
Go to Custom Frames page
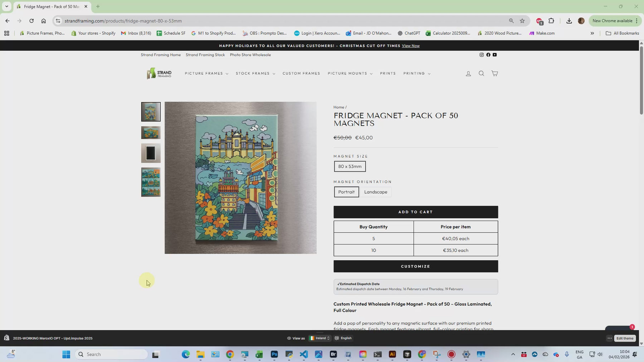click(x=301, y=73)
